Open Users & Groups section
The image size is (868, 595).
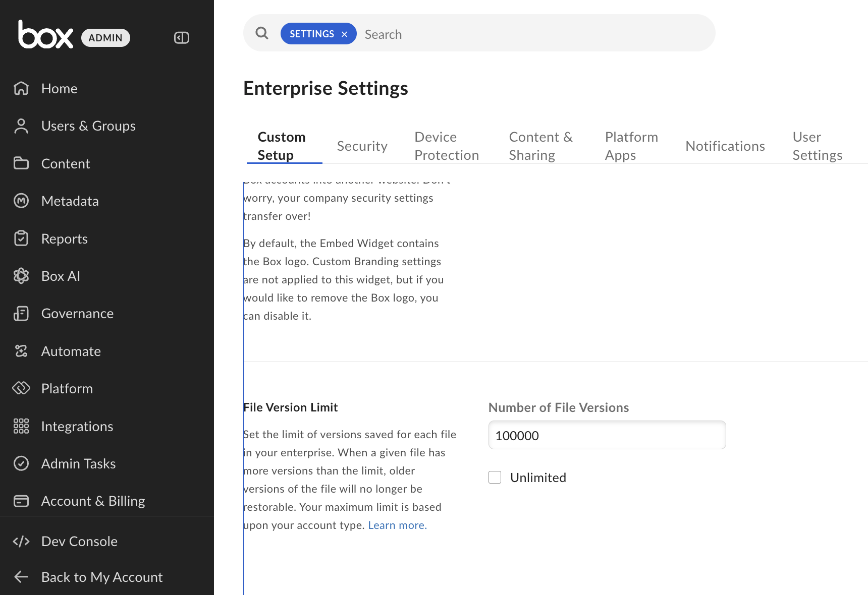(88, 126)
